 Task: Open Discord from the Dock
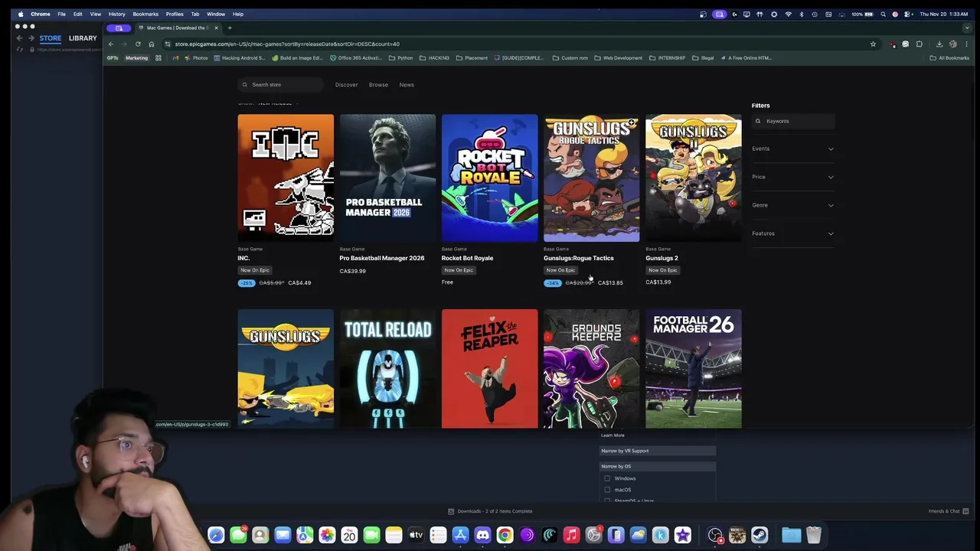click(x=482, y=535)
